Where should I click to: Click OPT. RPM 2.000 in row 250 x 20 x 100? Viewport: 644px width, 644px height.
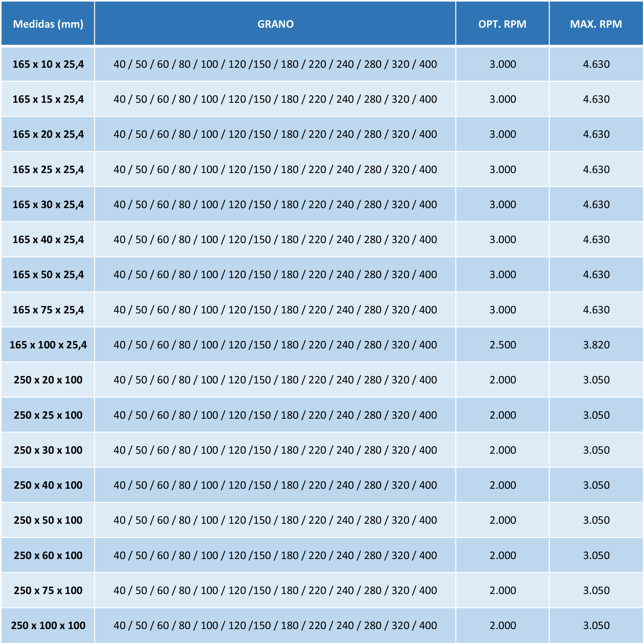coord(503,380)
